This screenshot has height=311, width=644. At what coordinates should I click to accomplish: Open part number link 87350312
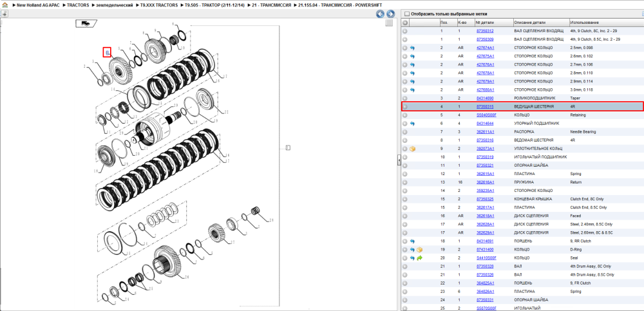pyautogui.click(x=485, y=31)
